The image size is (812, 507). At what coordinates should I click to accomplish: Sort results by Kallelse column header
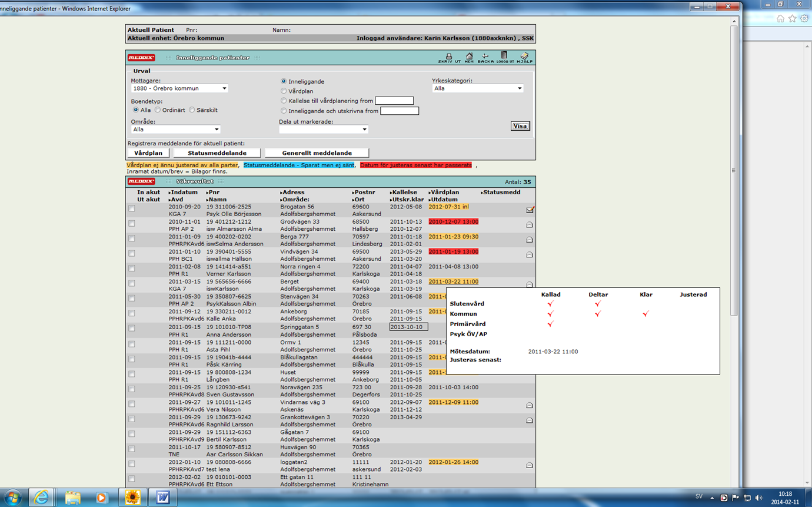[404, 193]
